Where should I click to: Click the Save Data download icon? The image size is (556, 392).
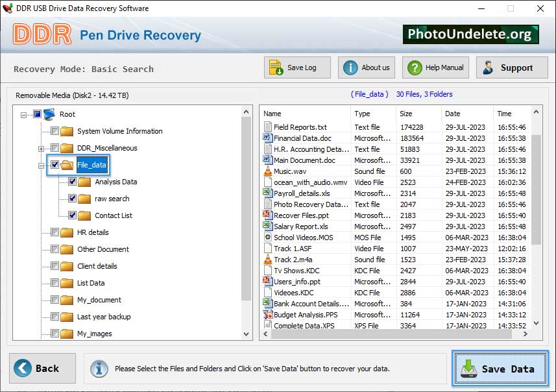tap(469, 369)
